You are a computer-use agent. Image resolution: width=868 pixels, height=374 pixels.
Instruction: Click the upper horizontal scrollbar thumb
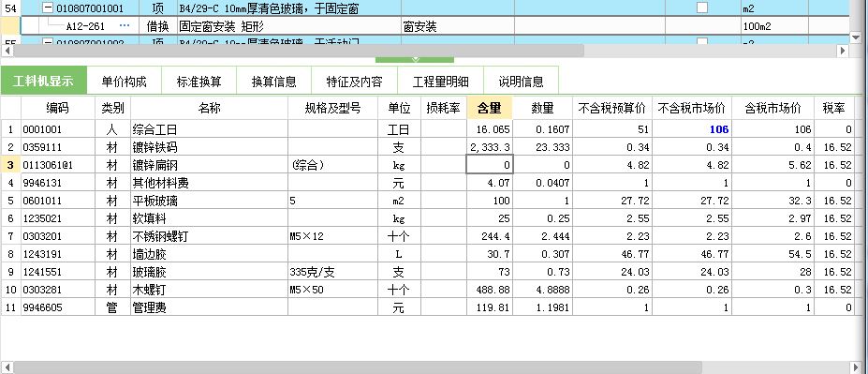tap(299, 51)
